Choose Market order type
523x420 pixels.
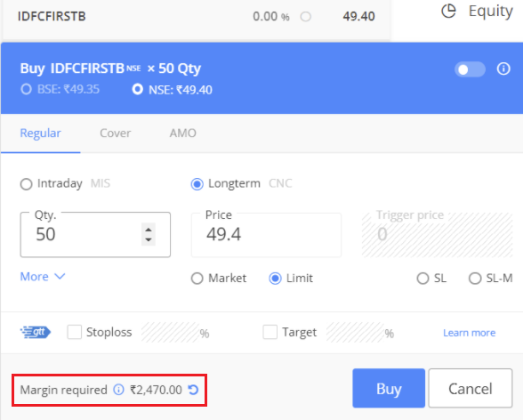click(x=197, y=279)
